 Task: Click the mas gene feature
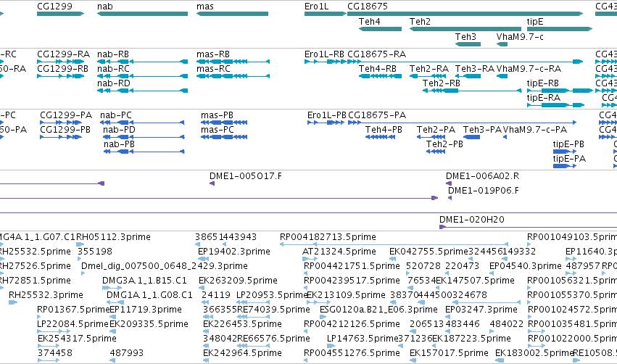pos(232,14)
